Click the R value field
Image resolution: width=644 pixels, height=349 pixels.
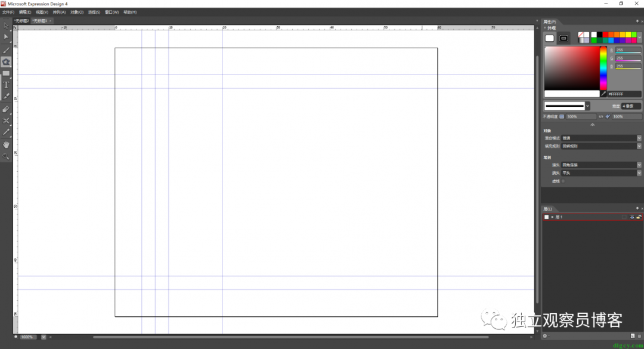click(628, 50)
